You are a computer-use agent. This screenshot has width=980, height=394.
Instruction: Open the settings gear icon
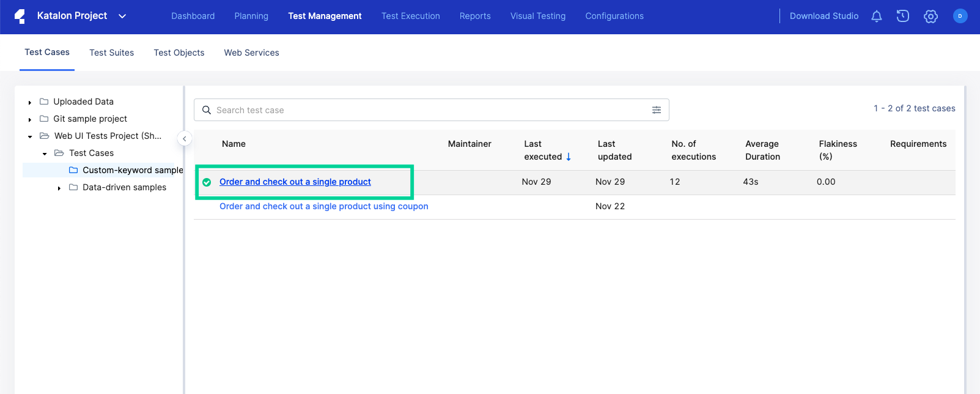(x=930, y=17)
